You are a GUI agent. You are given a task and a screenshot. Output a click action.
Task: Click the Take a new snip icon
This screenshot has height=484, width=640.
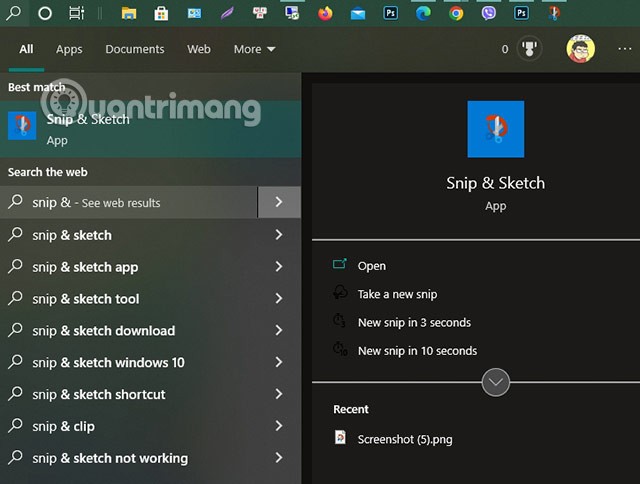(340, 293)
